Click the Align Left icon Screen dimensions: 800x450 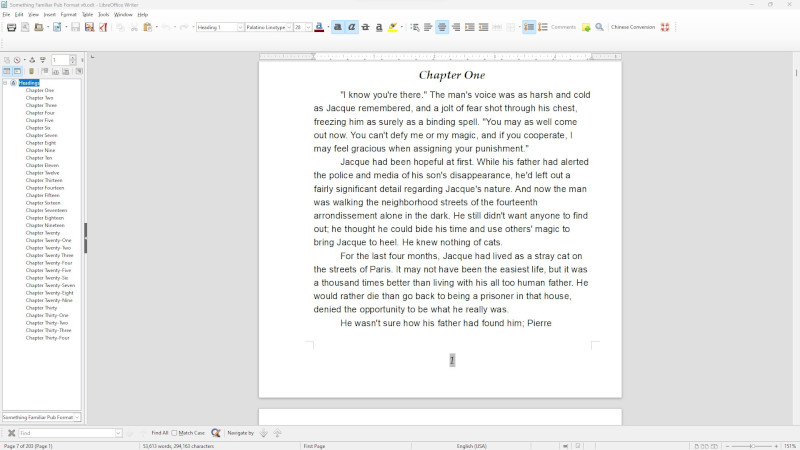coord(428,27)
